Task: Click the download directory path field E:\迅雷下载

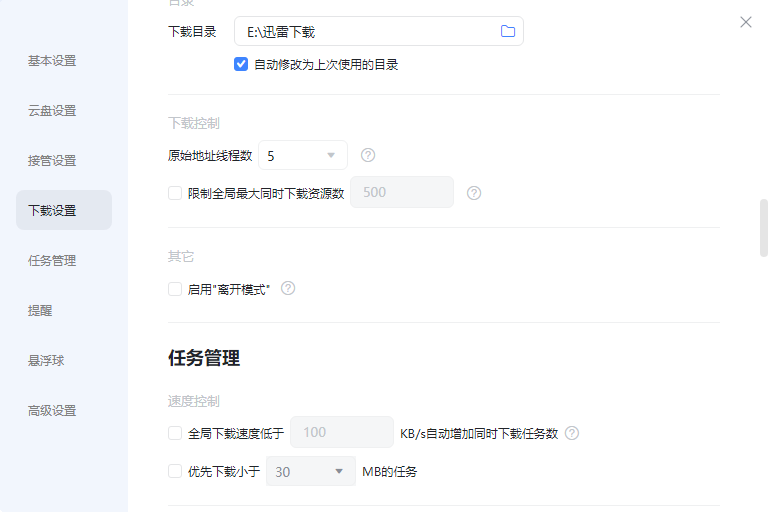Action: 379,31
